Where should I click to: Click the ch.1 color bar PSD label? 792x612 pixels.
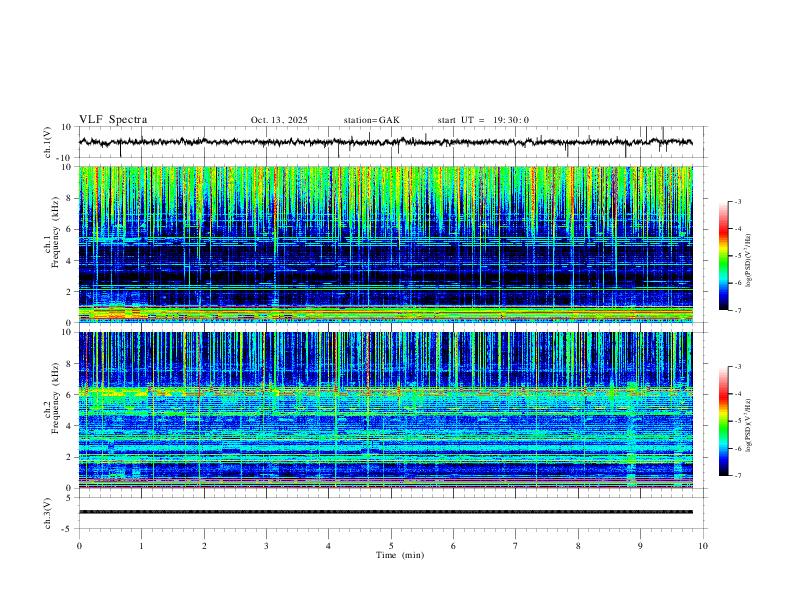(x=749, y=260)
